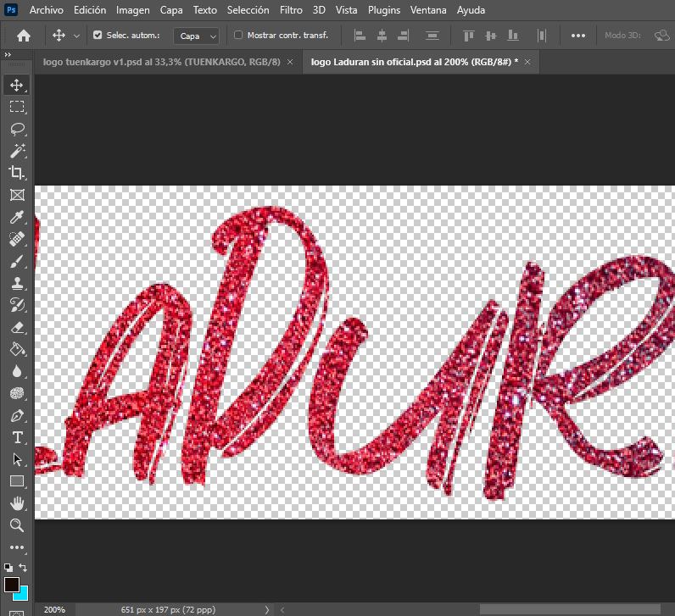The height and width of the screenshot is (616, 675).
Task: Open the foreground color picker
Action: (x=10, y=585)
